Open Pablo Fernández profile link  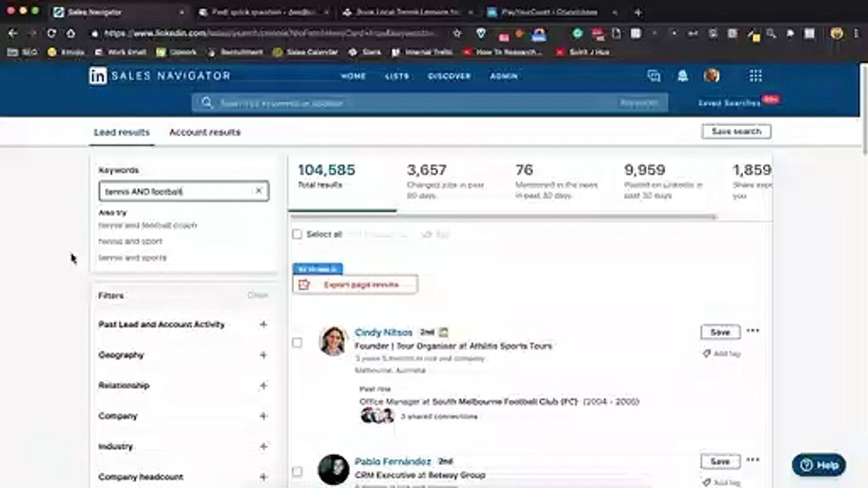[x=393, y=462]
